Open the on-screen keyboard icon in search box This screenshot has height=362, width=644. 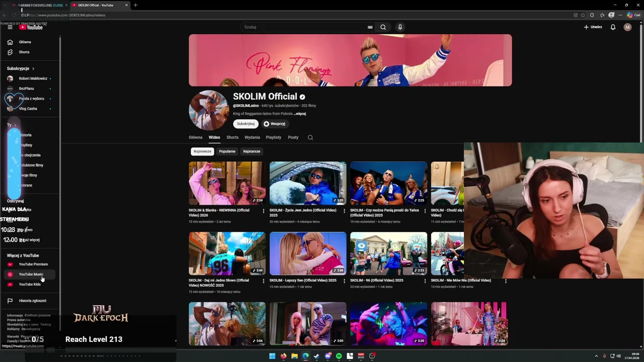coord(370,27)
